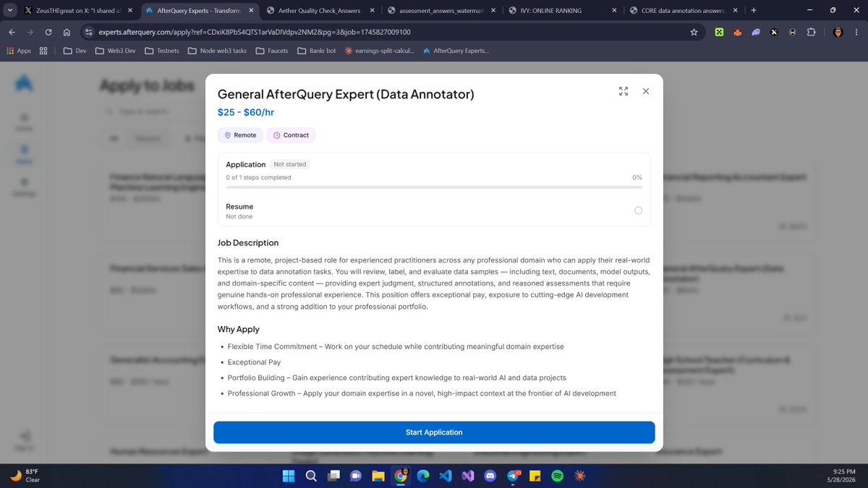Image resolution: width=868 pixels, height=488 pixels.
Task: Open the Windows Start menu
Action: pyautogui.click(x=288, y=476)
